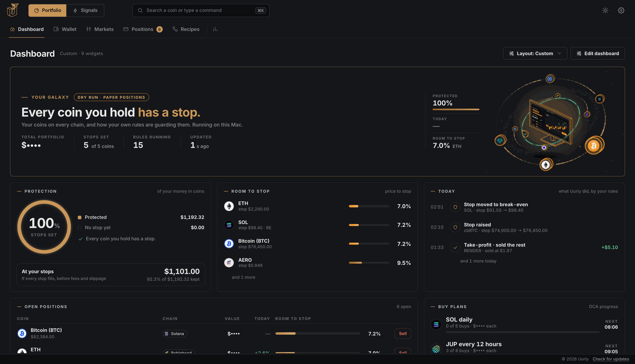635x364 pixels.
Task: Switch to Portfolio mode
Action: point(48,10)
